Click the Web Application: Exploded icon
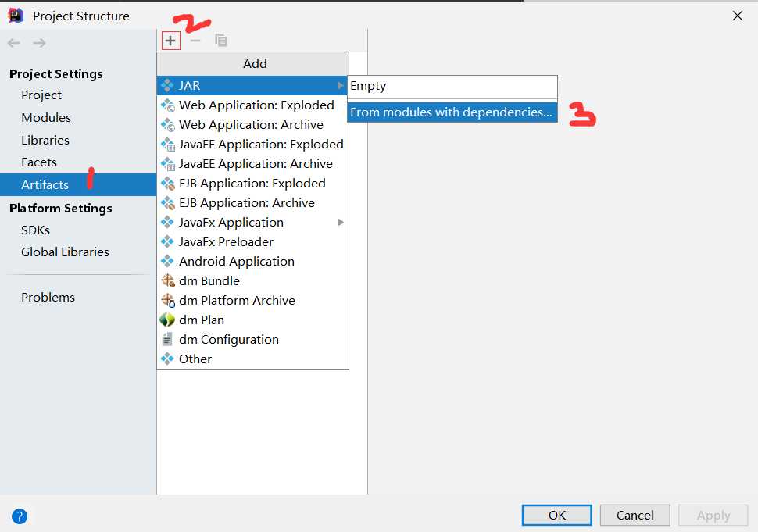The width and height of the screenshot is (758, 532). point(168,105)
